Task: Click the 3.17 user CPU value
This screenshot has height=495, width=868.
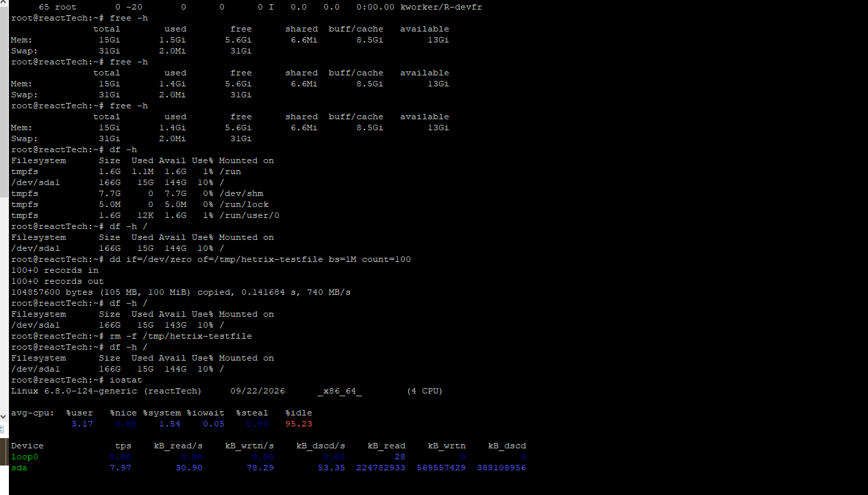Action: (82, 424)
